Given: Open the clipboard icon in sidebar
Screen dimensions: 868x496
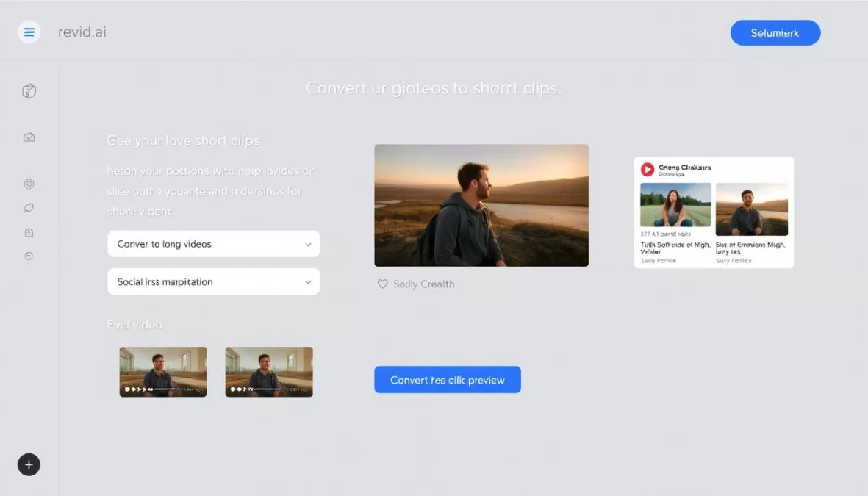Looking at the screenshot, I should coord(29,232).
